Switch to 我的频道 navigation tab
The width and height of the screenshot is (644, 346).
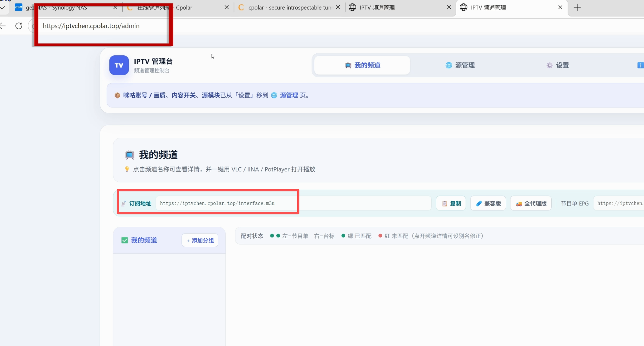(x=362, y=65)
